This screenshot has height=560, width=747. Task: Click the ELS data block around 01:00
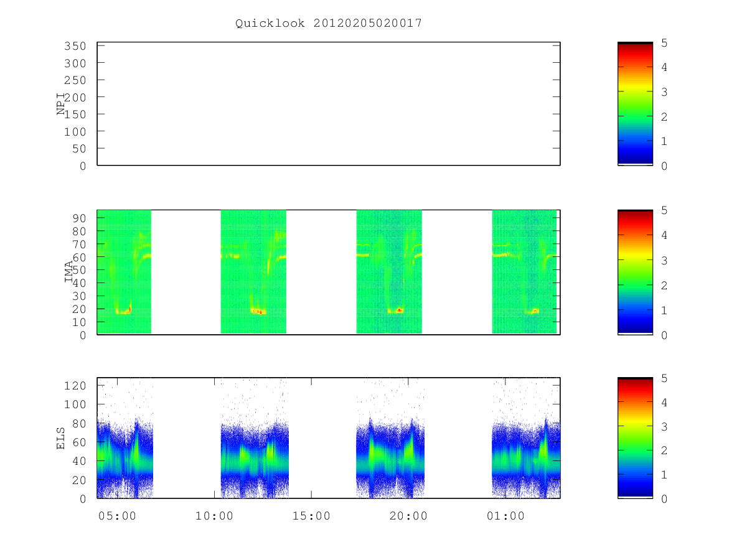click(526, 438)
